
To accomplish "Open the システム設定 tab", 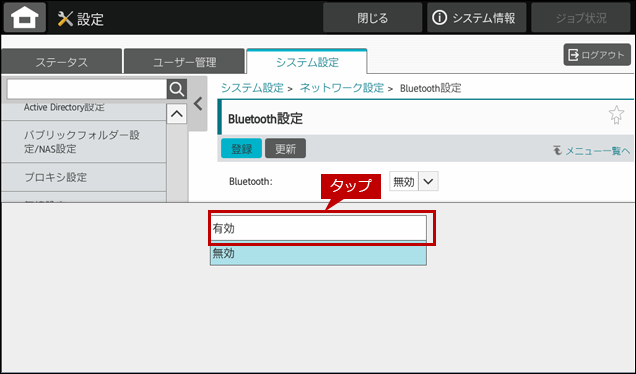I will tap(307, 62).
